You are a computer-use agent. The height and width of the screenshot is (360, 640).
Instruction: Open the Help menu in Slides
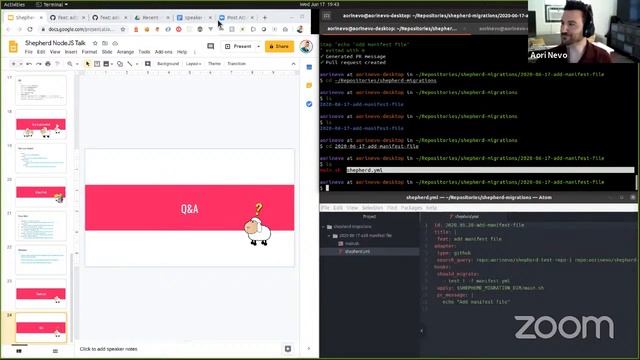pyautogui.click(x=182, y=52)
